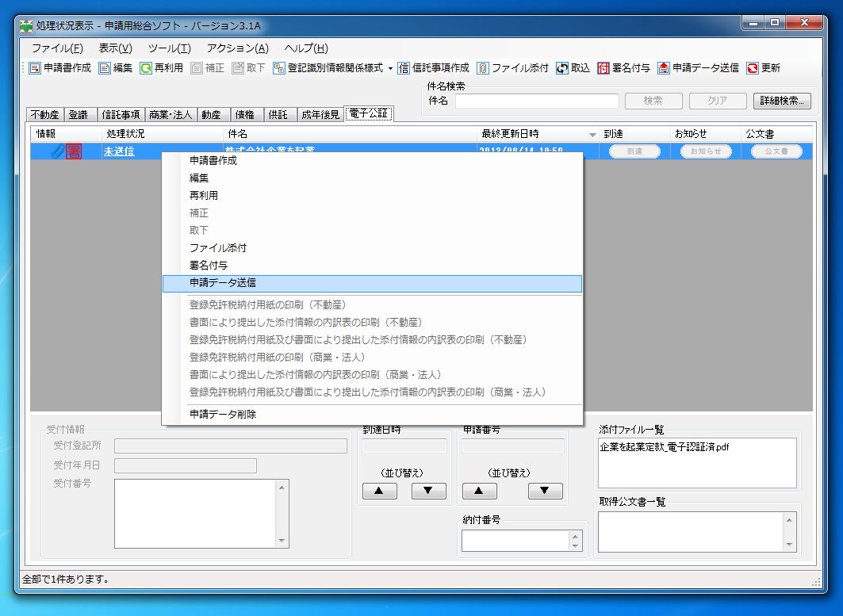Open the ファイル(F) menu

[x=57, y=48]
